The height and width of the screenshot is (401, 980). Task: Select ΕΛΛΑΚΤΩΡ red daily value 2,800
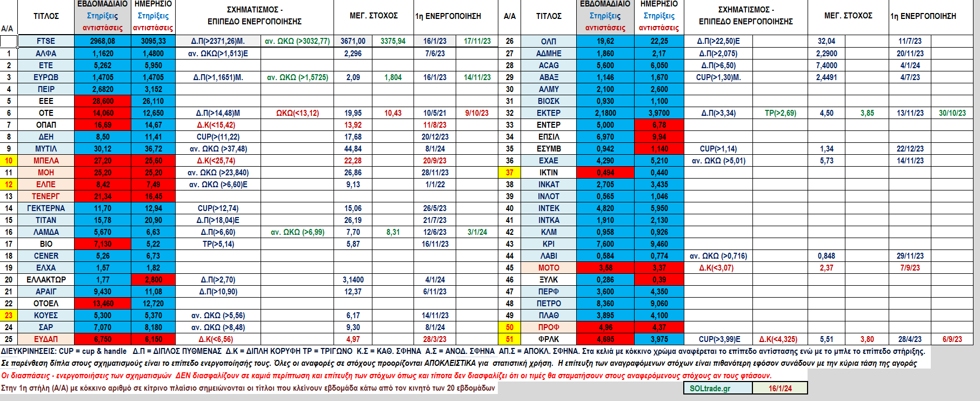click(154, 280)
